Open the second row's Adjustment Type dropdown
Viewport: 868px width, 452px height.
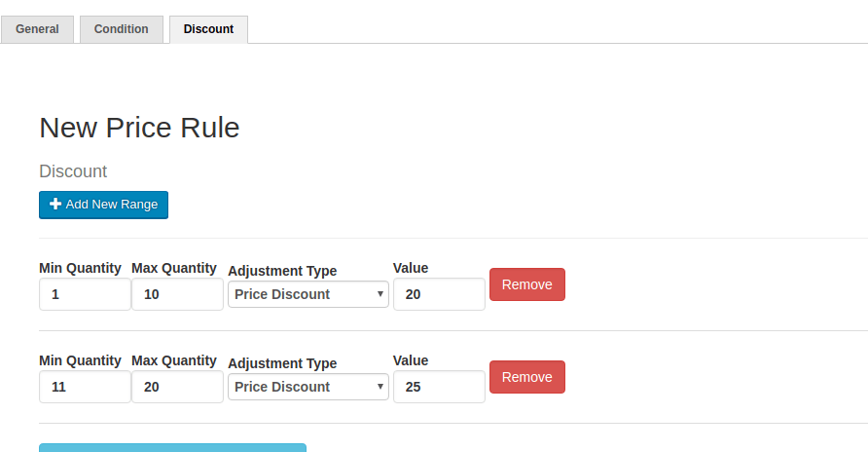click(308, 387)
